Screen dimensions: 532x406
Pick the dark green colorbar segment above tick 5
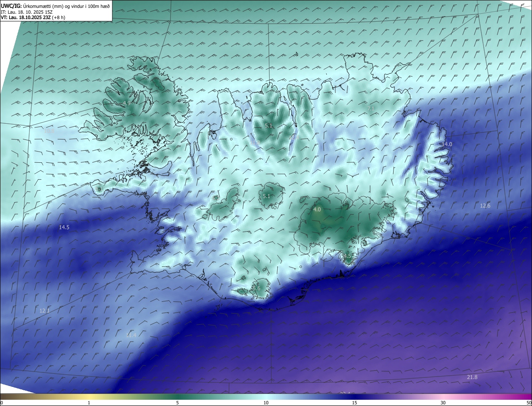coord(177,397)
